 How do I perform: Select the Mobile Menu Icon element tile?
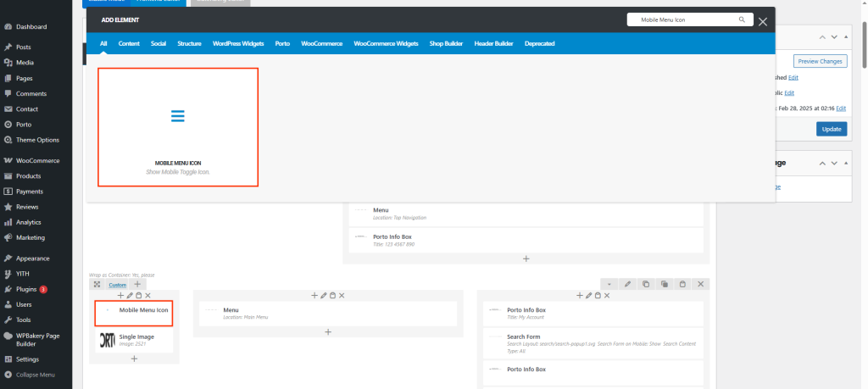(x=178, y=126)
